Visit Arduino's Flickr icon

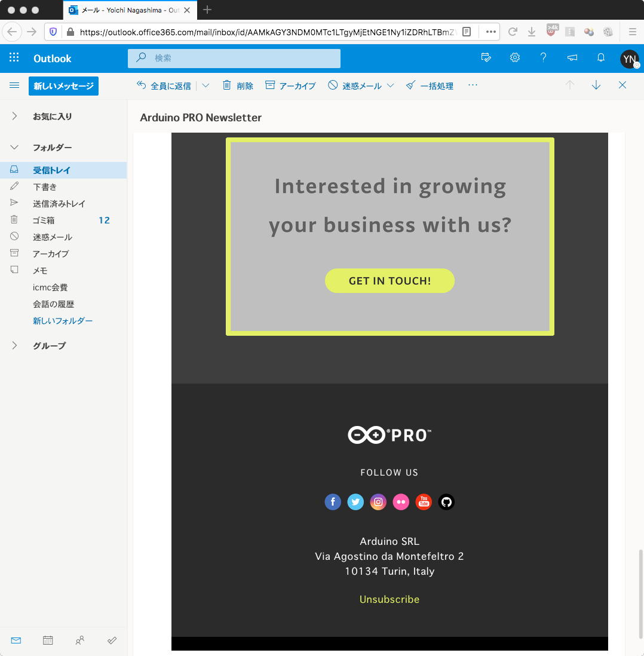tap(401, 502)
